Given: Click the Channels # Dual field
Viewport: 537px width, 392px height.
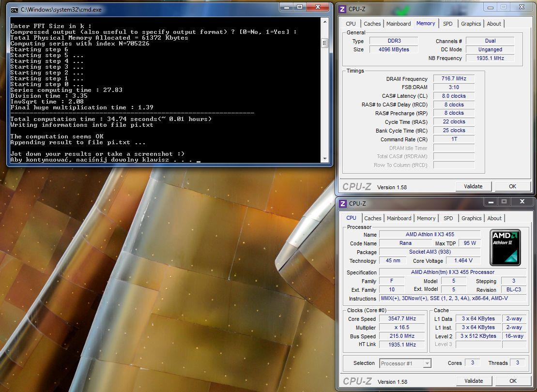Looking at the screenshot, I should click(490, 41).
